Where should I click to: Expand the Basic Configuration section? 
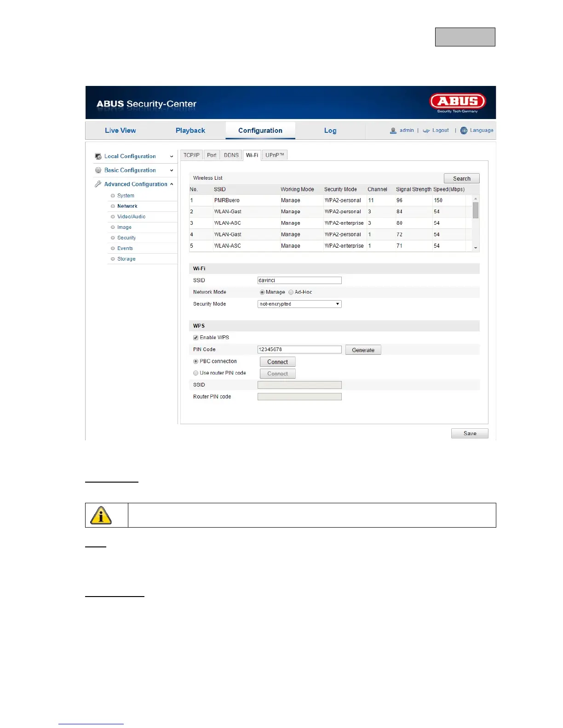pyautogui.click(x=172, y=171)
